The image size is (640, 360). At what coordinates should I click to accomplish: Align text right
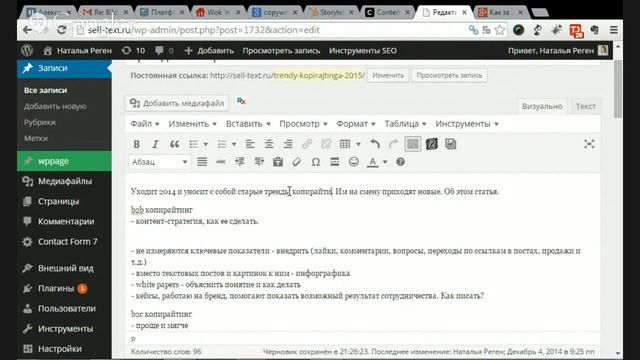tap(288, 144)
